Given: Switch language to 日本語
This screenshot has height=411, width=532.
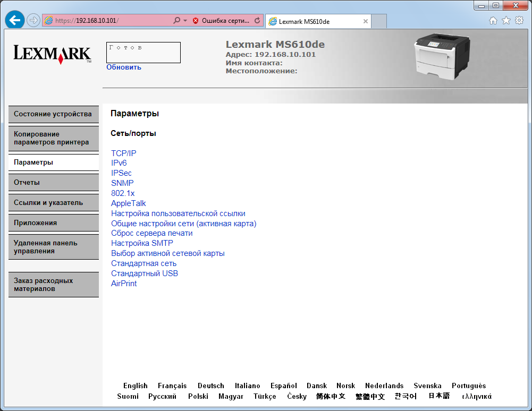Looking at the screenshot, I should click(x=439, y=396).
